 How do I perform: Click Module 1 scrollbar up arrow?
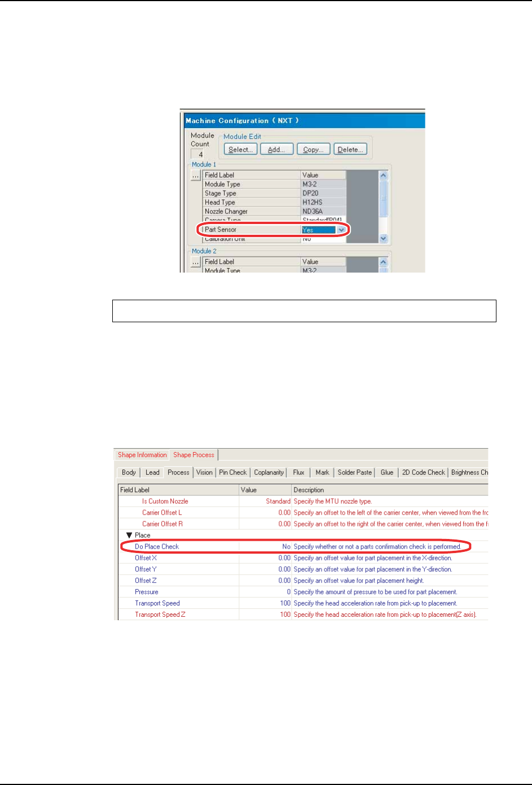(384, 176)
